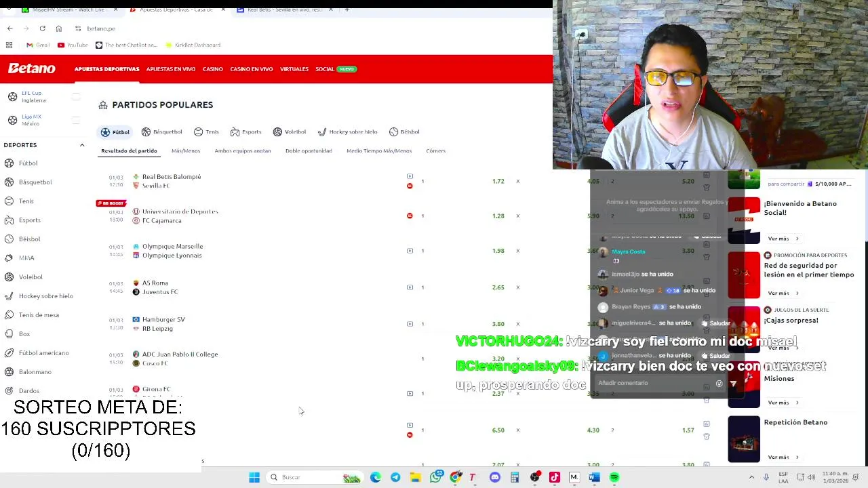This screenshot has height=488, width=868.
Task: Click the Windows taskbar Buscar search box
Action: click(315, 477)
